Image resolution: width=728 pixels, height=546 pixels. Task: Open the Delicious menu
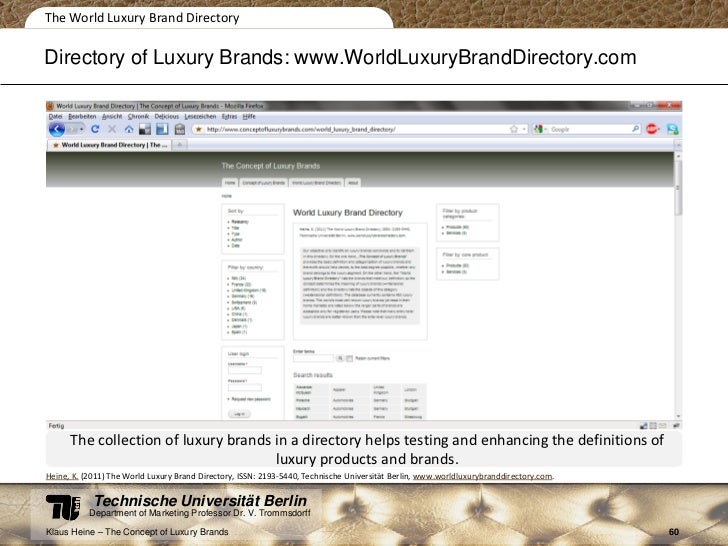167,117
